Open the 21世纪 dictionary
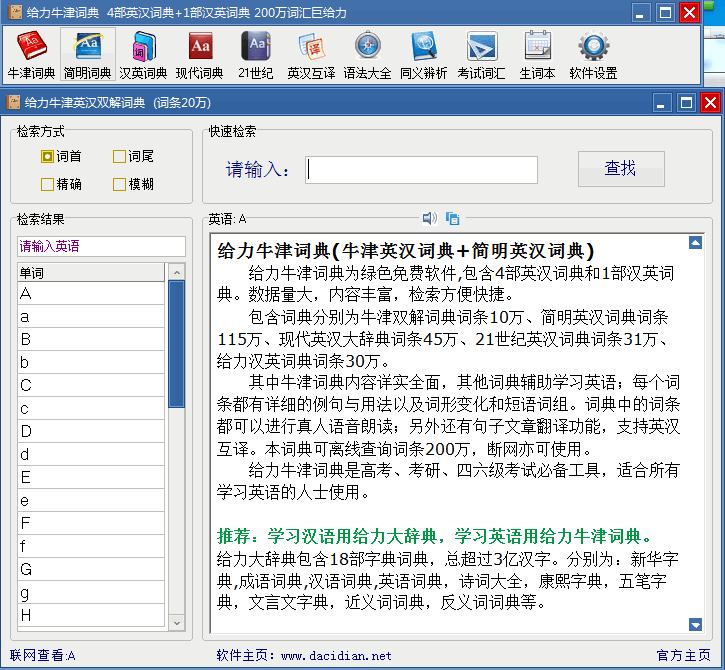Viewport: 725px width, 670px height. click(256, 55)
